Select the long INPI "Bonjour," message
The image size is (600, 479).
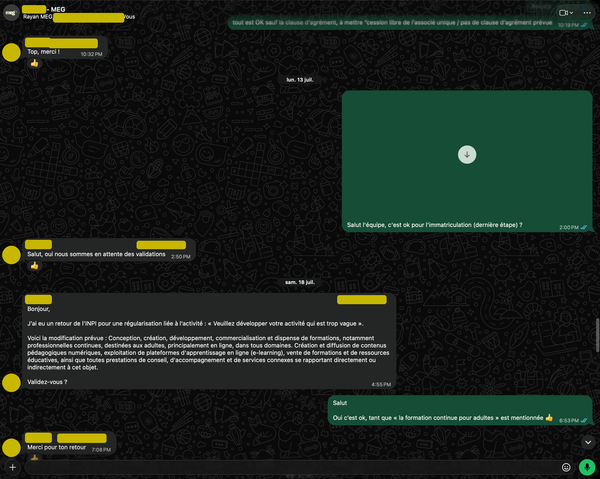coord(209,342)
